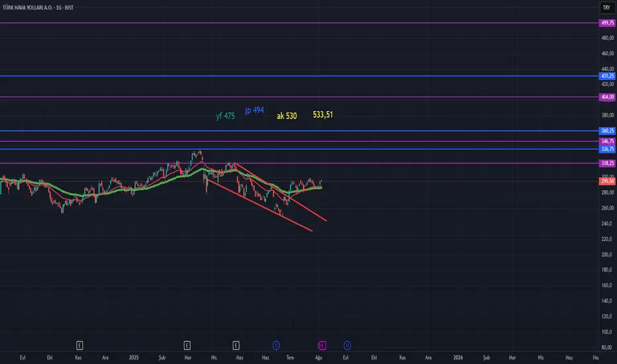Select the 'yf 475' text annotation

(x=226, y=116)
